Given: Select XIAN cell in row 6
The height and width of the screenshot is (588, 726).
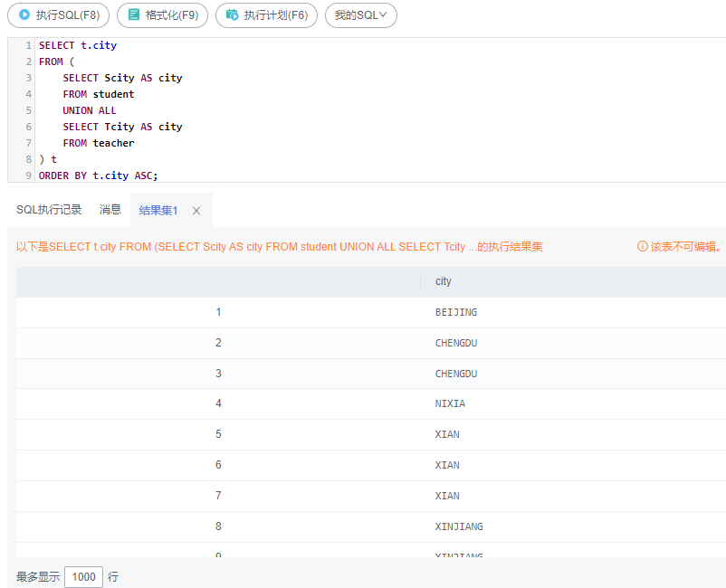Looking at the screenshot, I should coord(447,465).
